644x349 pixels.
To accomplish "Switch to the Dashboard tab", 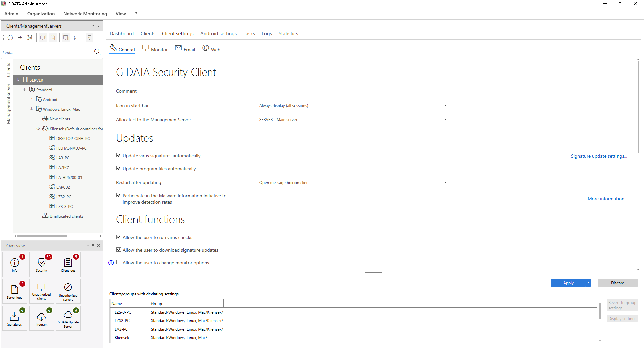I will [x=122, y=33].
